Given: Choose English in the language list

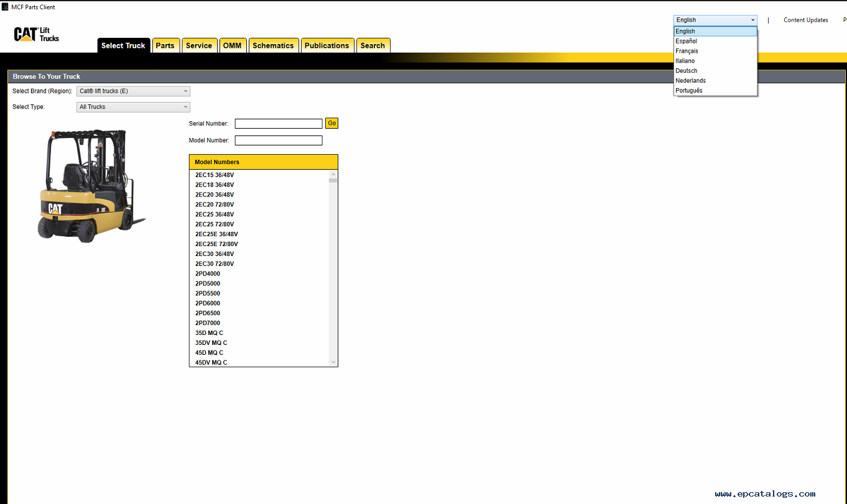Looking at the screenshot, I should click(715, 31).
